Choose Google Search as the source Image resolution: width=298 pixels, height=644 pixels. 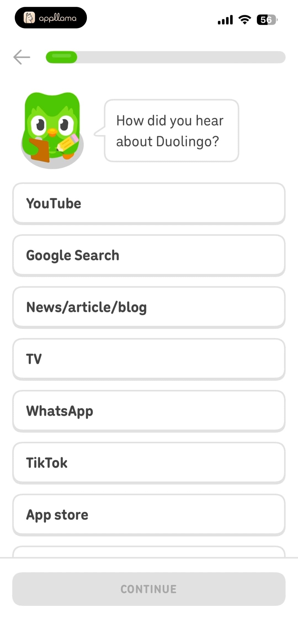point(149,255)
